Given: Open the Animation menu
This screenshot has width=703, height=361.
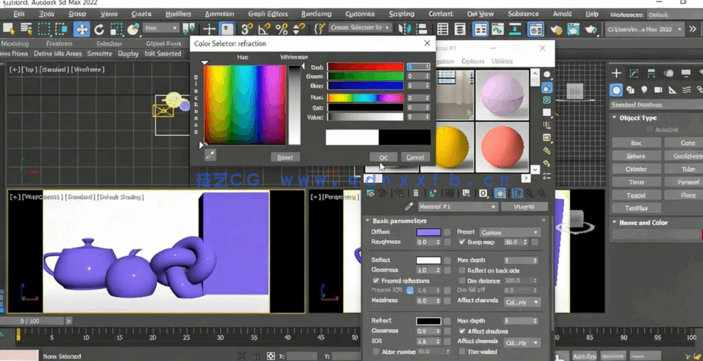Looking at the screenshot, I should tap(219, 14).
